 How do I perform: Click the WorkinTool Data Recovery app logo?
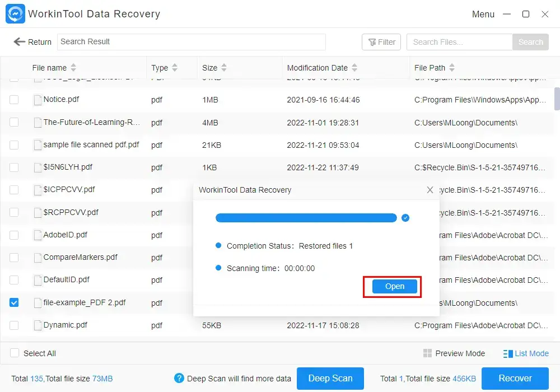(x=15, y=13)
